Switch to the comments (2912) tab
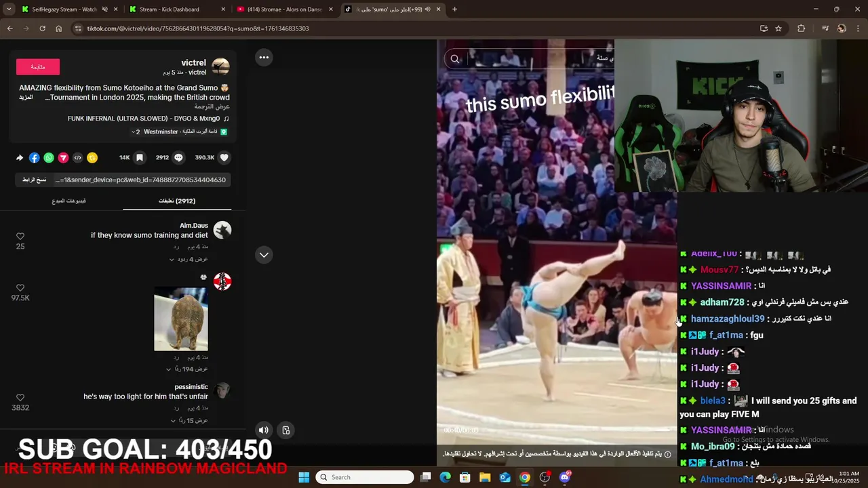 pyautogui.click(x=177, y=201)
